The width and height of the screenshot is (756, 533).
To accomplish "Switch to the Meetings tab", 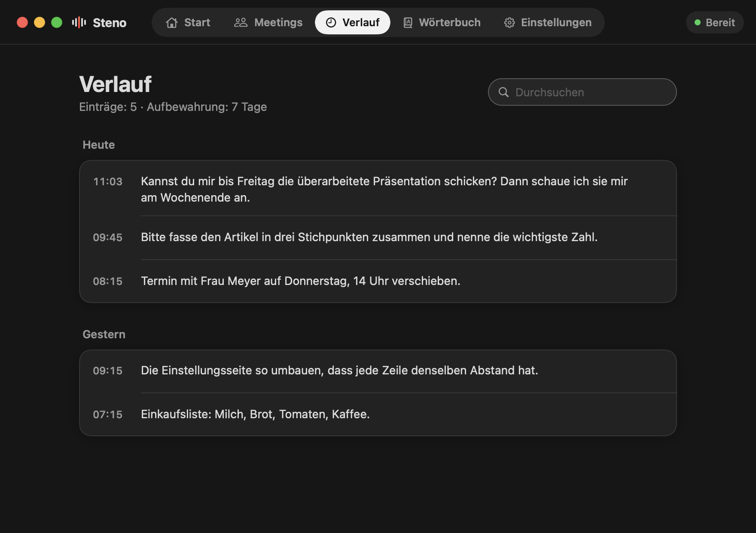I will click(x=268, y=22).
